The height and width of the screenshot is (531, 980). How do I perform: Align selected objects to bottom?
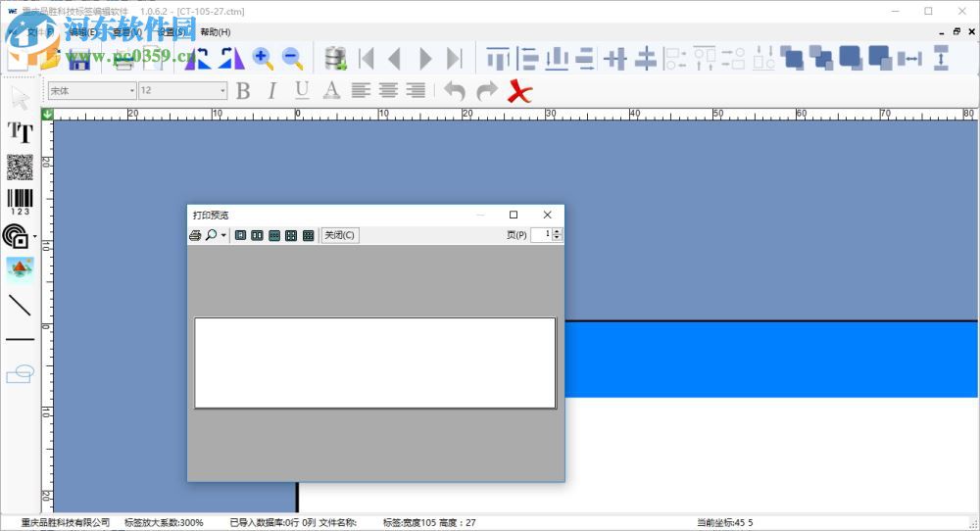pos(557,58)
